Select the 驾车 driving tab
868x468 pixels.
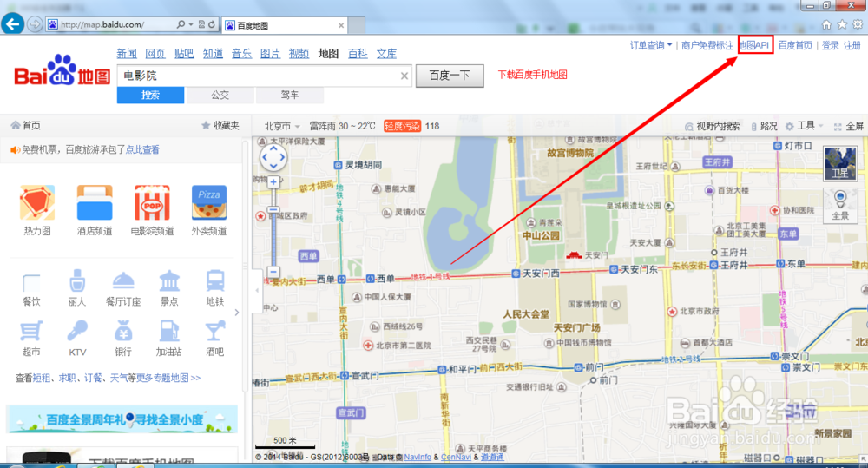(x=290, y=95)
